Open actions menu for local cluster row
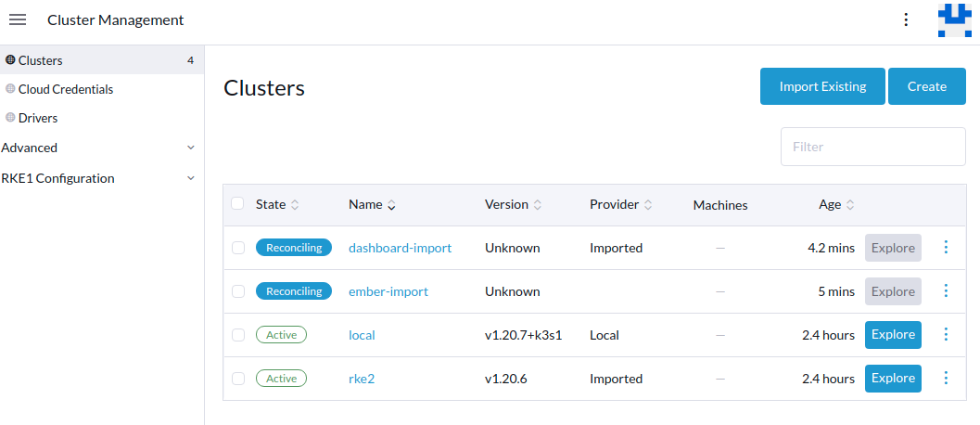 pyautogui.click(x=946, y=335)
